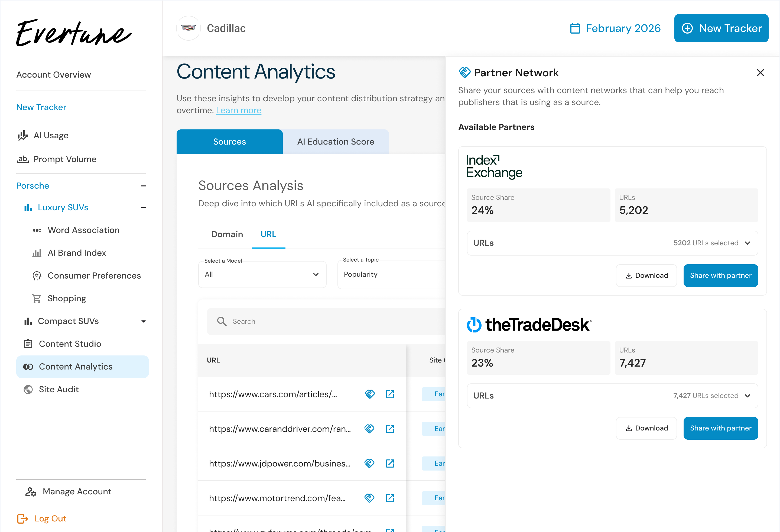Click the search magnifier icon

(222, 321)
